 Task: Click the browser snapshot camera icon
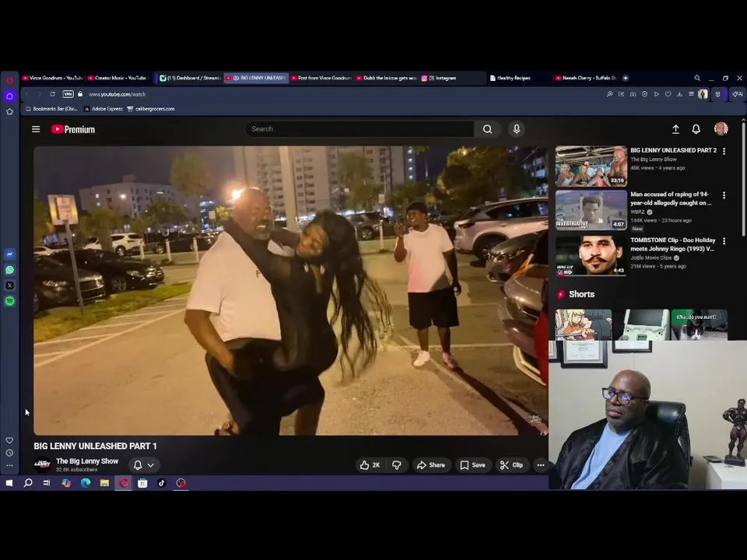pyautogui.click(x=633, y=94)
